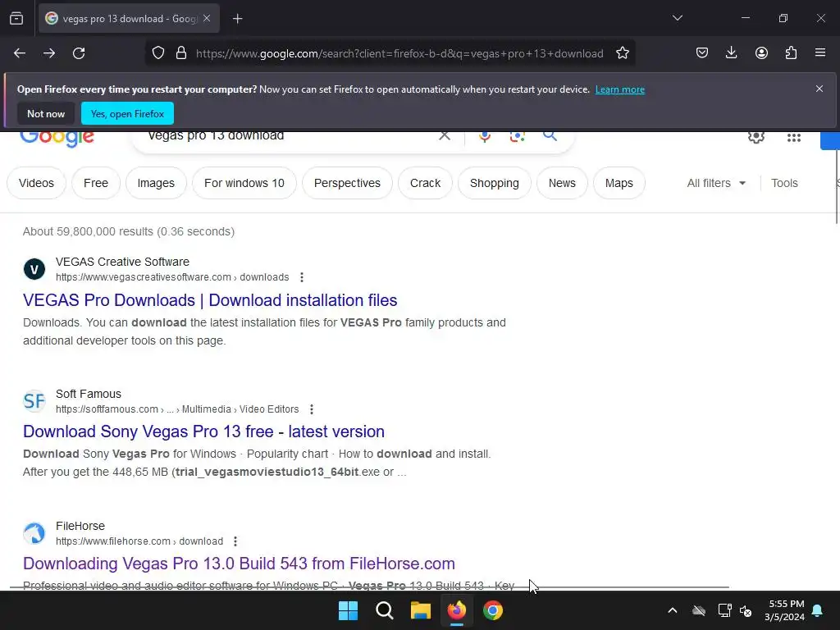The width and height of the screenshot is (840, 630).
Task: Launch Google Chrome from taskbar
Action: click(492, 610)
